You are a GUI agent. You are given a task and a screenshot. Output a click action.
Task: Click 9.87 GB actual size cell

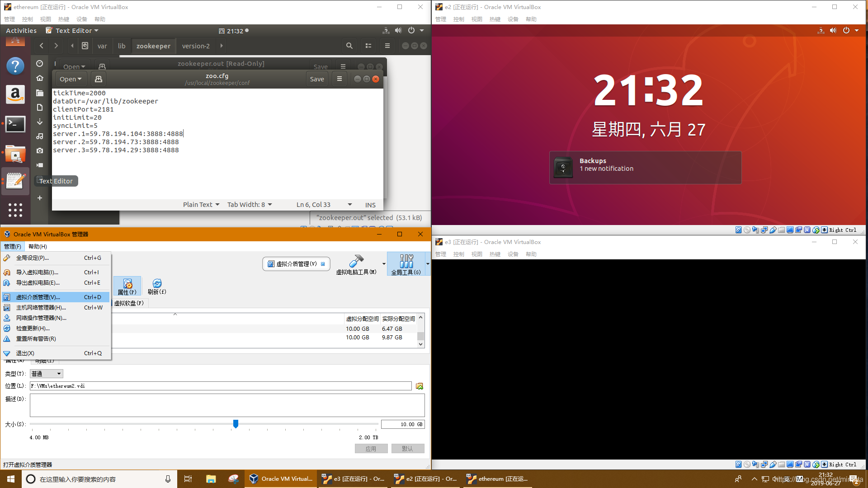pos(392,338)
